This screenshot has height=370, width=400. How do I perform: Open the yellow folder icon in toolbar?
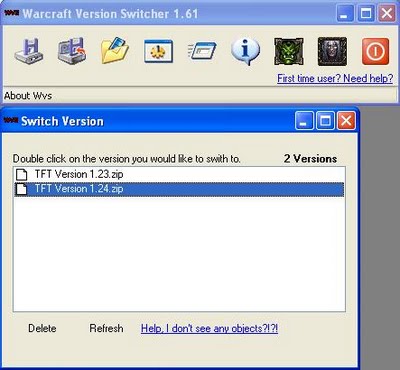pos(115,51)
